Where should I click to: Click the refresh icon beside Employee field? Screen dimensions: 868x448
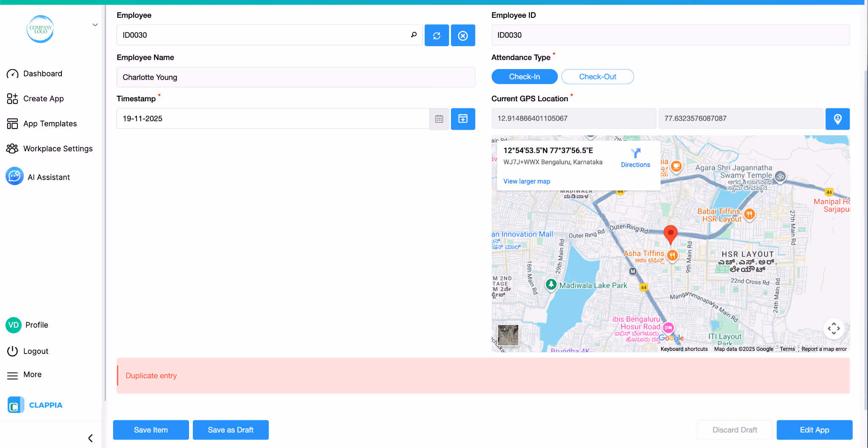click(437, 35)
